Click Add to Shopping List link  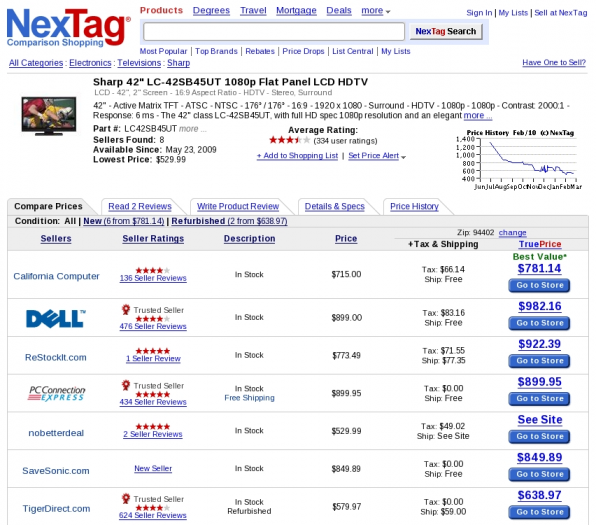(297, 155)
